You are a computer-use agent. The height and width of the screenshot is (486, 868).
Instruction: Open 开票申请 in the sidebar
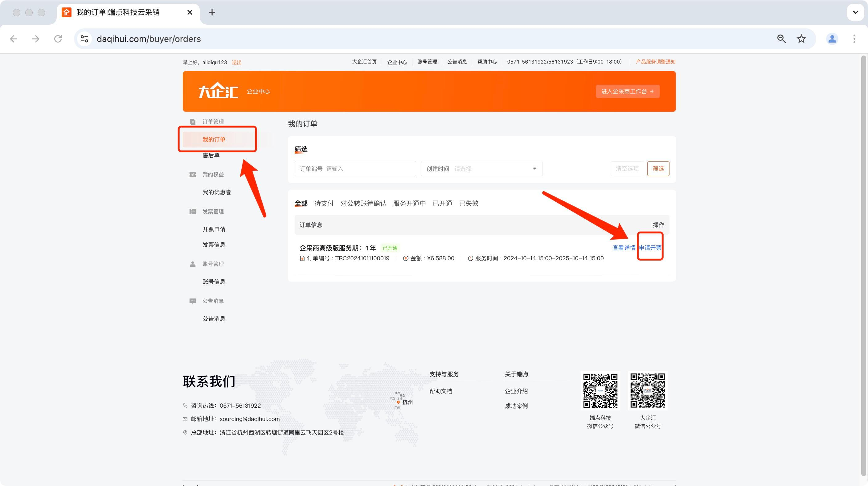[x=214, y=229]
